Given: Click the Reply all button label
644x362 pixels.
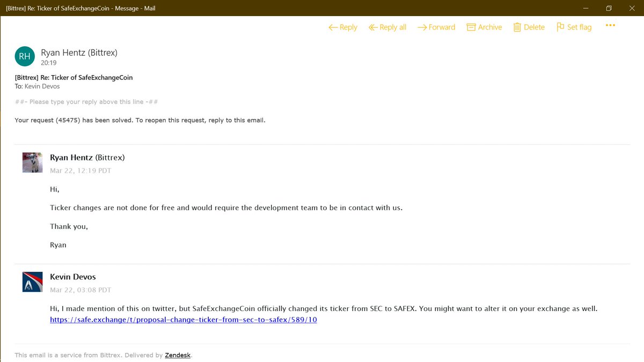Looking at the screenshot, I should [393, 27].
